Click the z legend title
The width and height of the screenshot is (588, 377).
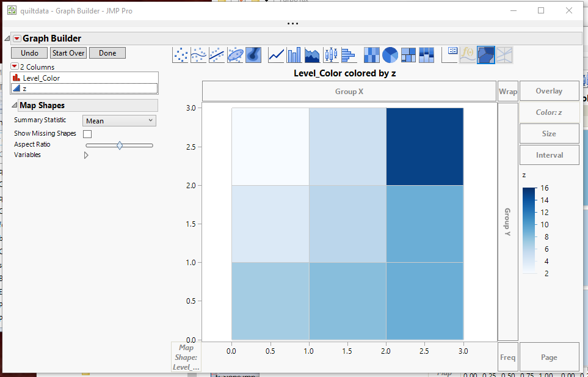coord(524,175)
